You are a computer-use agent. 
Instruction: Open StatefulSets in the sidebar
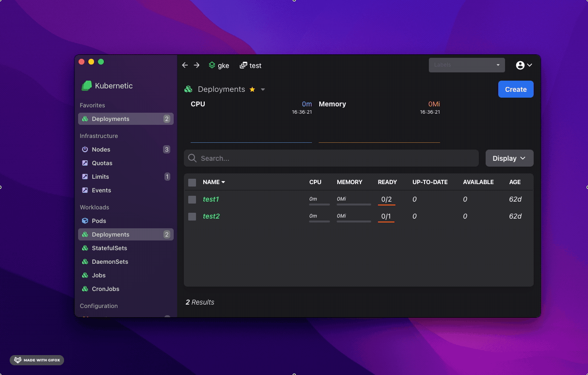(109, 248)
